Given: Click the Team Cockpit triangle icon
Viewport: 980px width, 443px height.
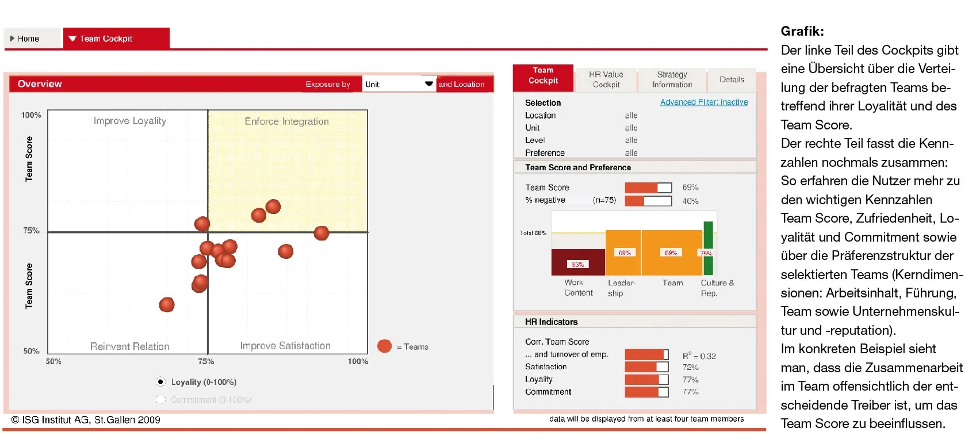Looking at the screenshot, I should 72,39.
